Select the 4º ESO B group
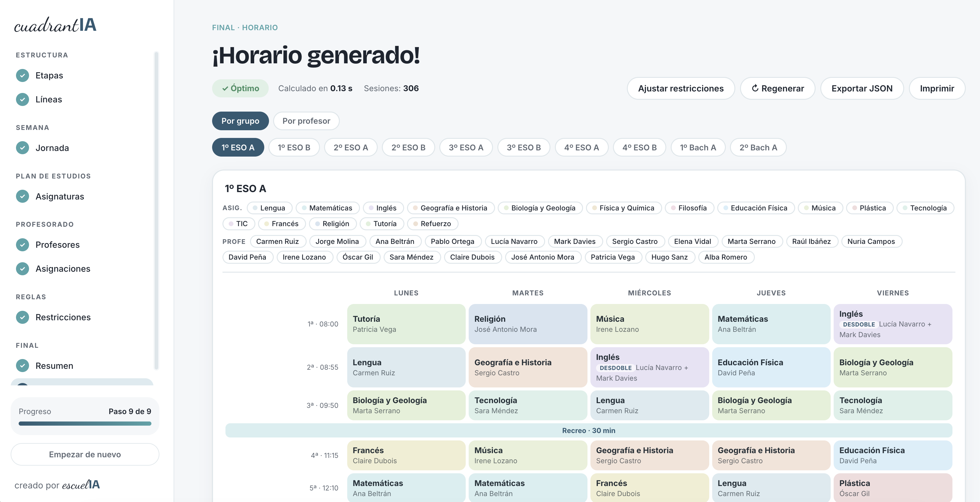 pos(639,147)
